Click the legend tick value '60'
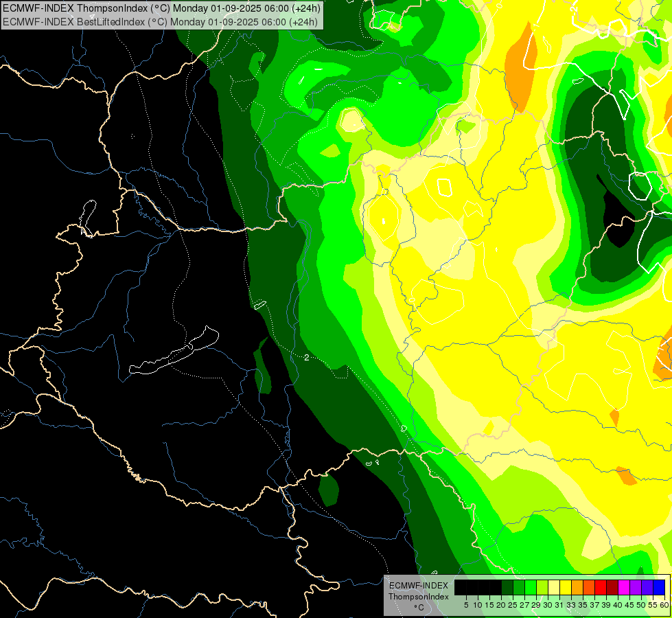672x618 pixels. coord(664,605)
